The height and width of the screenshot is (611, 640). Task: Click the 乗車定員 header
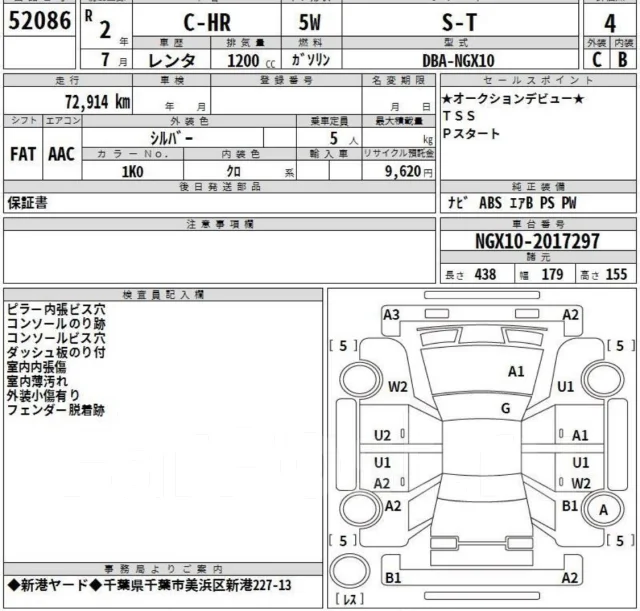(329, 121)
